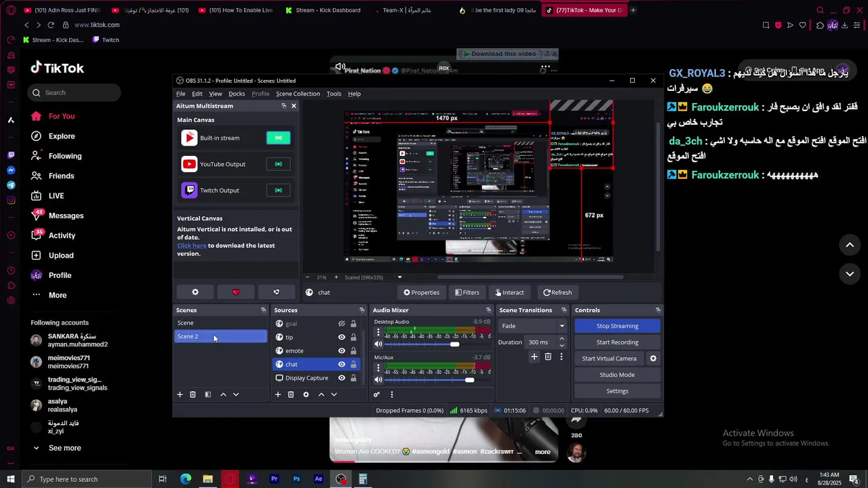Screen dimensions: 868x488
Task: Open Aitum Multistream settings gear
Action: click(195, 292)
